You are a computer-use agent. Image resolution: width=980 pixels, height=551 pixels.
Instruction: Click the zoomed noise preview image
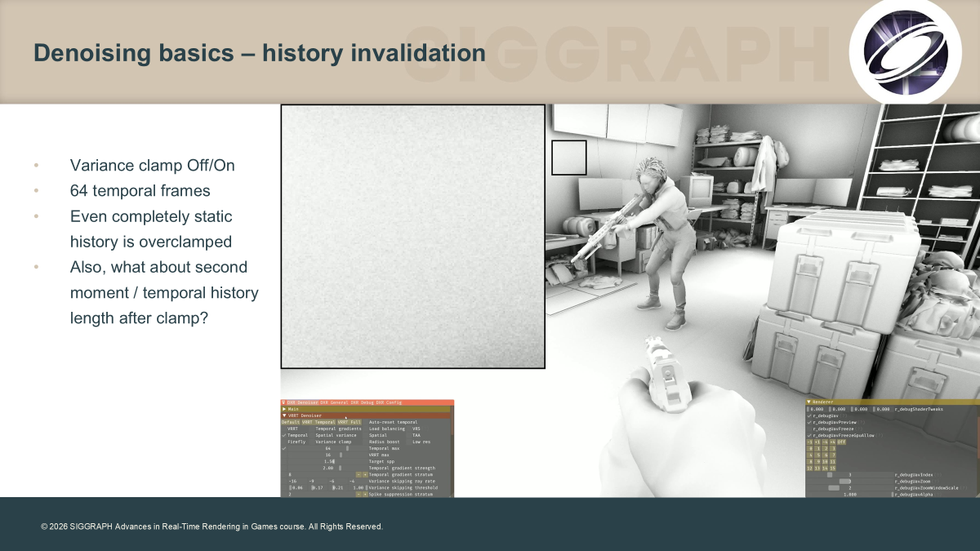412,237
